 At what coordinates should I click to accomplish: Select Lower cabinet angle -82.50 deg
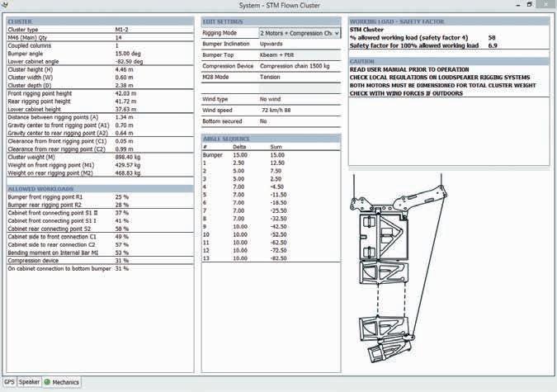coord(129,62)
